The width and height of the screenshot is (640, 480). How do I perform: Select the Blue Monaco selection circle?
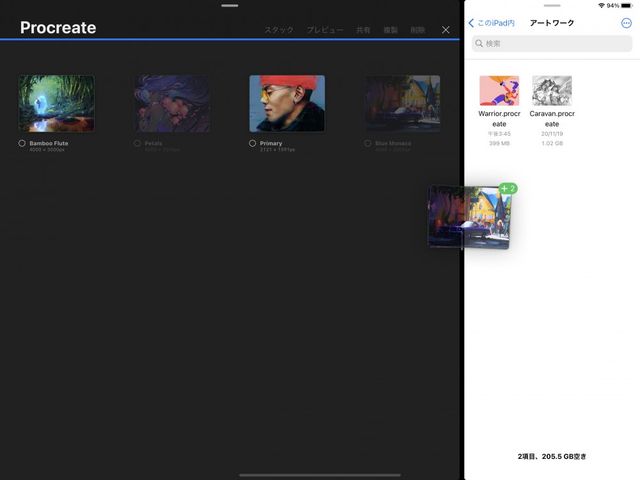coord(368,143)
